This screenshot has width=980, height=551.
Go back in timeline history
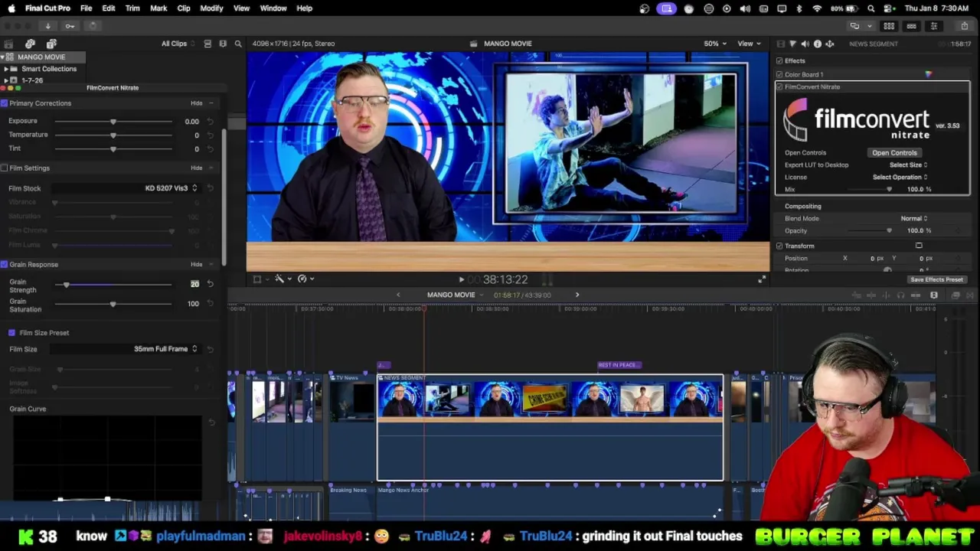397,295
